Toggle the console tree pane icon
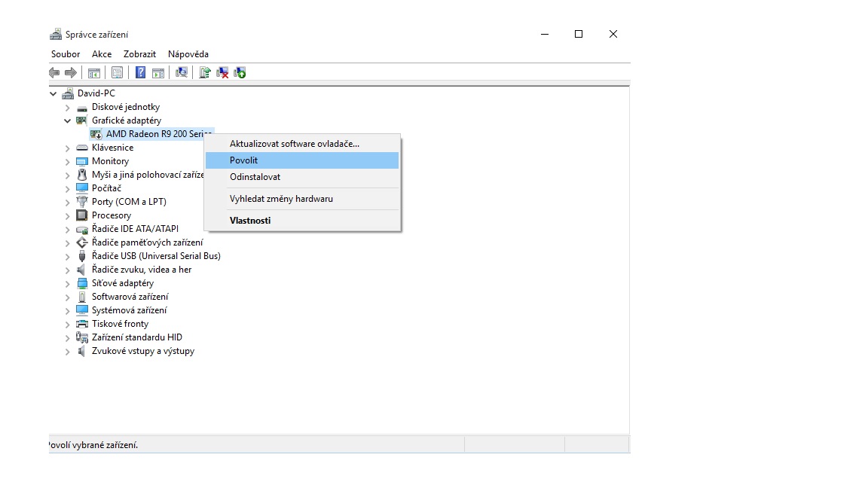This screenshot has width=868, height=488. 94,72
